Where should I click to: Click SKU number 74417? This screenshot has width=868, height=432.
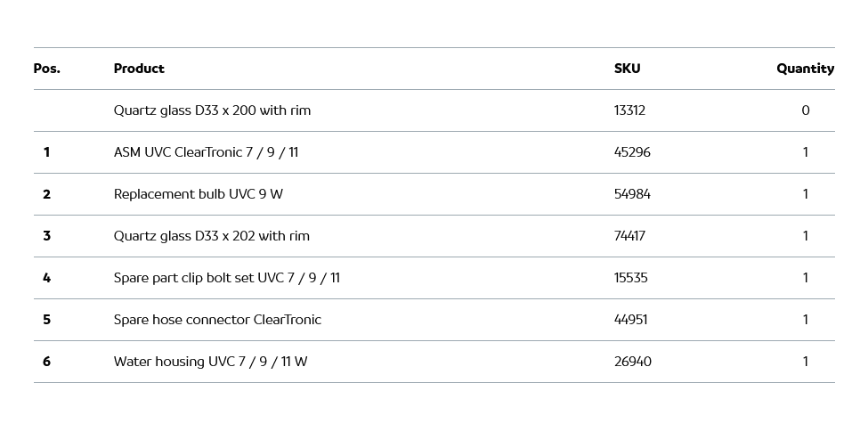click(629, 236)
